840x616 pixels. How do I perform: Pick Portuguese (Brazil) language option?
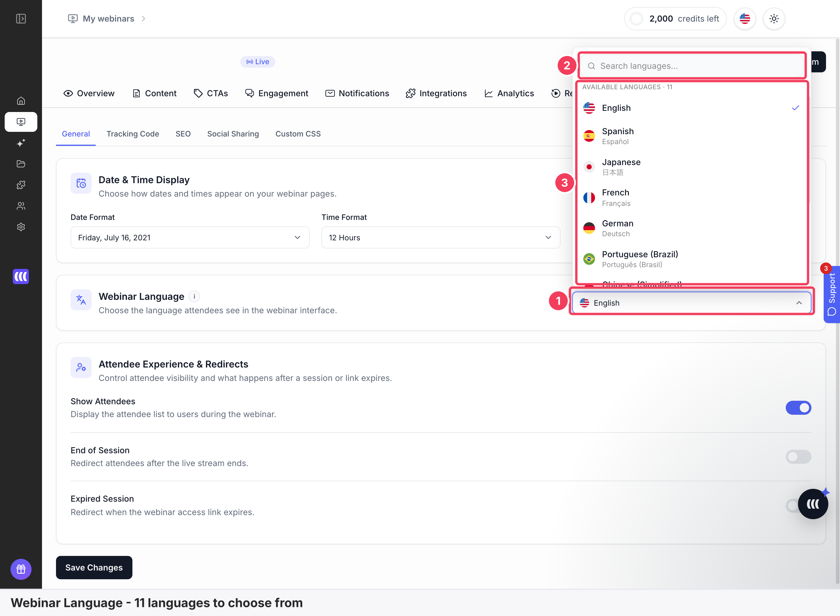[692, 259]
